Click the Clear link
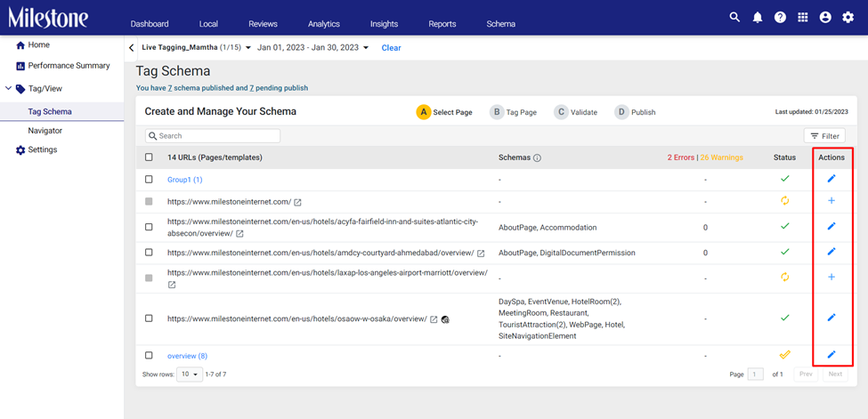Viewport: 868px width, 419px height. point(392,48)
